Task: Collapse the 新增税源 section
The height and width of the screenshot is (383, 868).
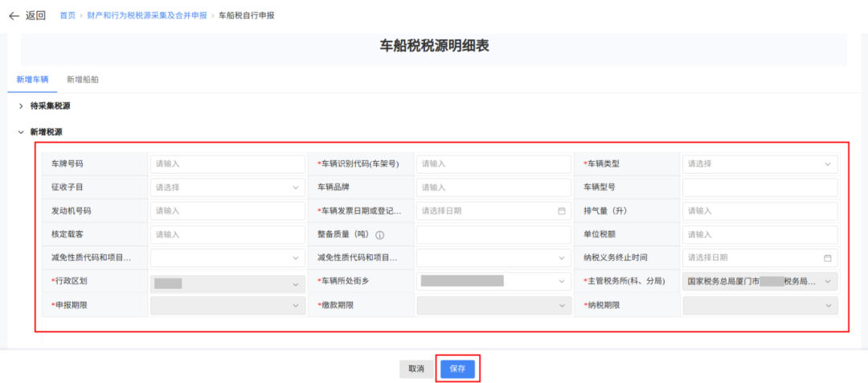Action: pyautogui.click(x=21, y=132)
